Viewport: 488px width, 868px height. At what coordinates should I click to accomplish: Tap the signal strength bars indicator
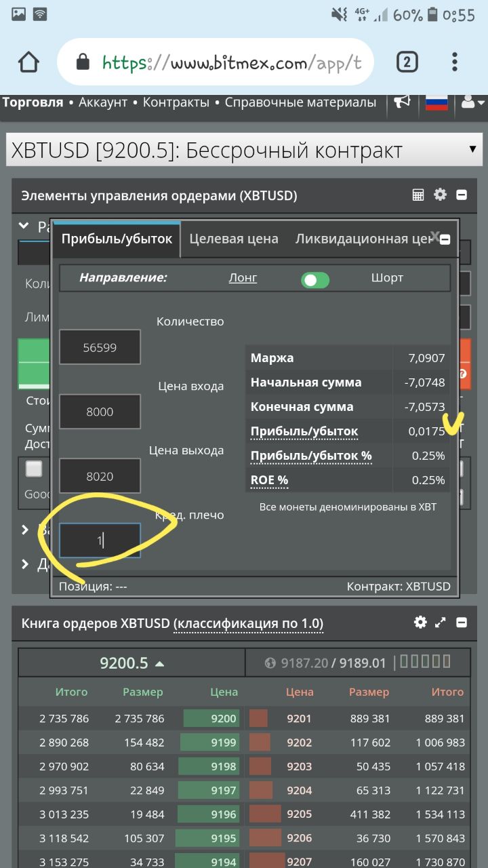point(382,14)
